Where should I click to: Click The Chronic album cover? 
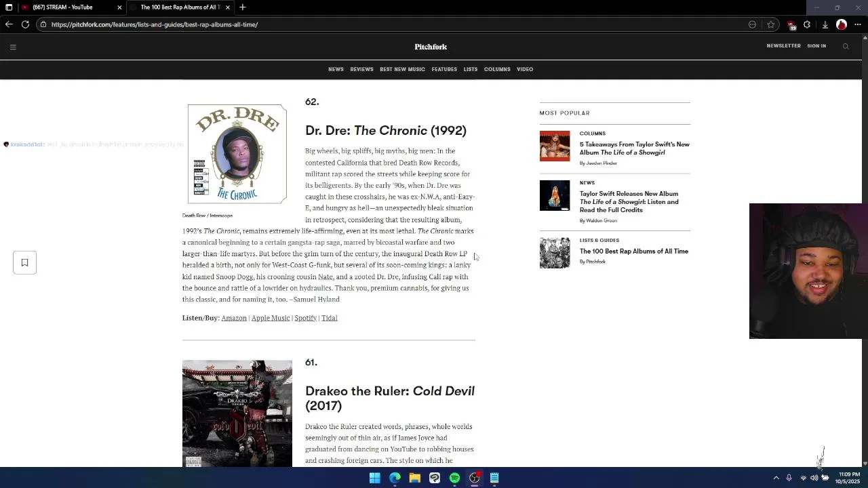coord(237,154)
